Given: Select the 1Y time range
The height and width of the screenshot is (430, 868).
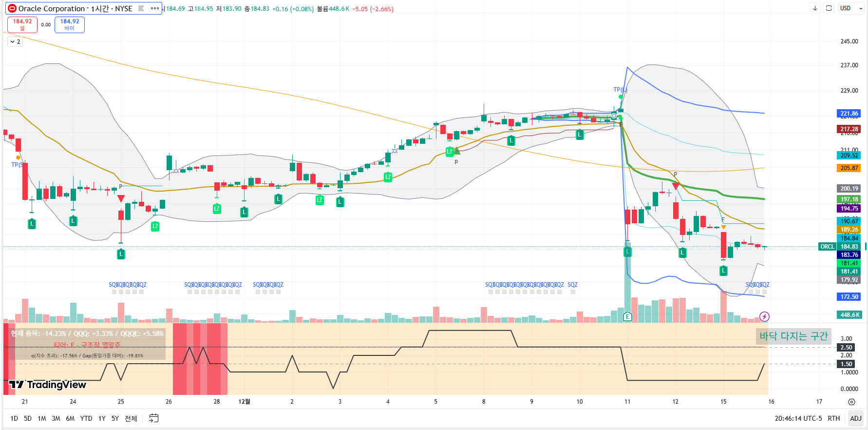Looking at the screenshot, I should pyautogui.click(x=102, y=418).
